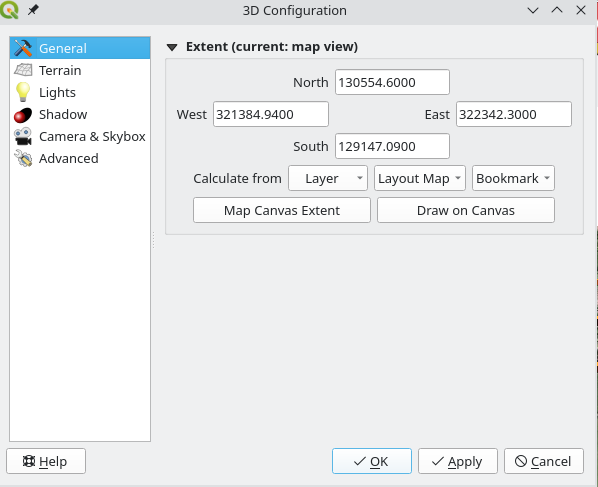Confirm with the OK button

click(x=372, y=461)
